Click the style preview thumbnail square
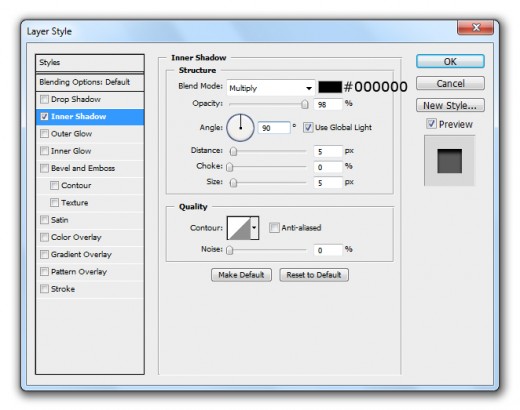 coord(449,161)
